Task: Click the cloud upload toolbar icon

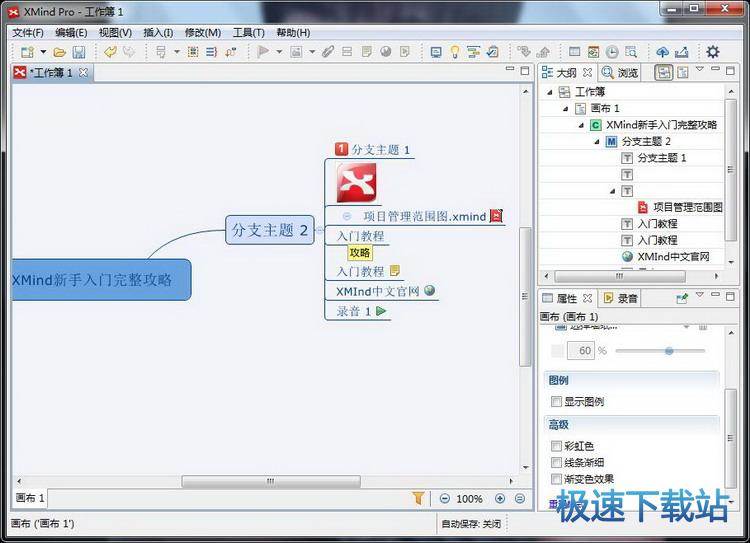Action: tap(662, 52)
